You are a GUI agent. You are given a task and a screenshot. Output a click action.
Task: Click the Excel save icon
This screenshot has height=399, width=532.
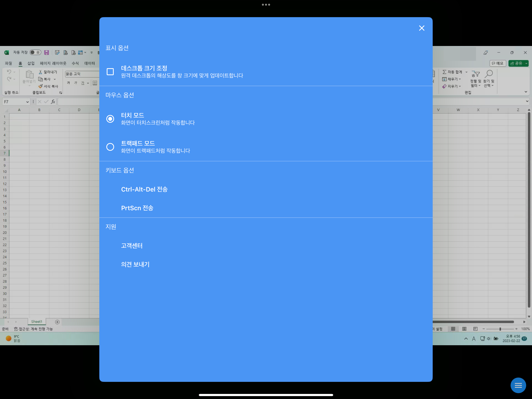47,52
